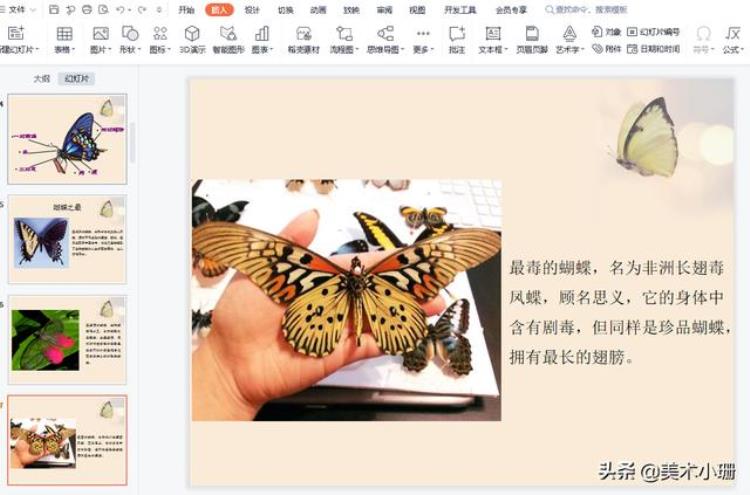Click the slide panel vertical scrollbar
Screen dimensions: 750x495
pos(132,140)
